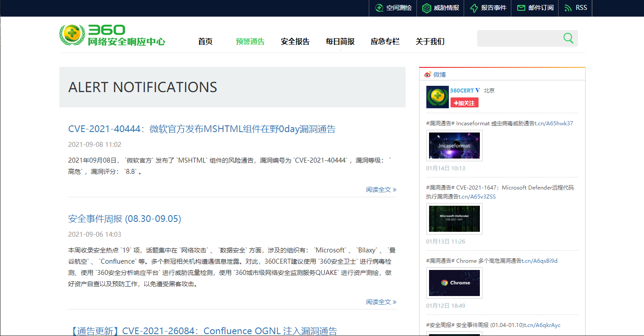
Task: Click the 加关注 follow button
Action: click(x=465, y=103)
